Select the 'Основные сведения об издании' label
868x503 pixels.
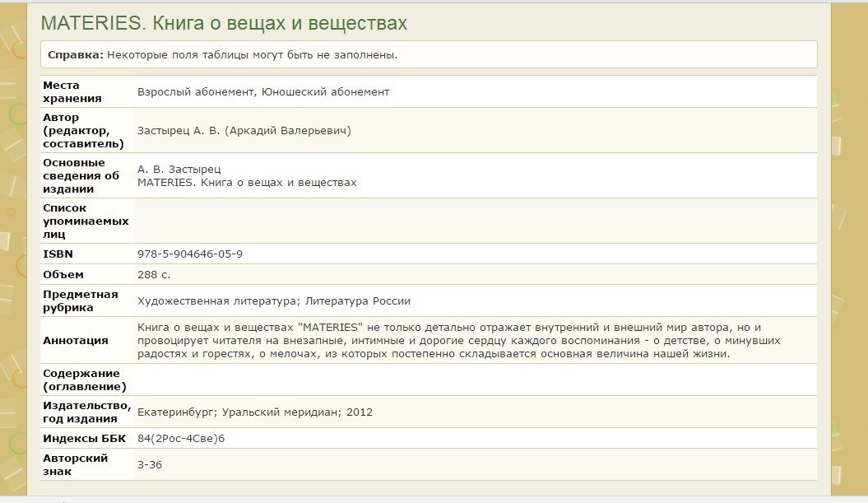coord(81,175)
